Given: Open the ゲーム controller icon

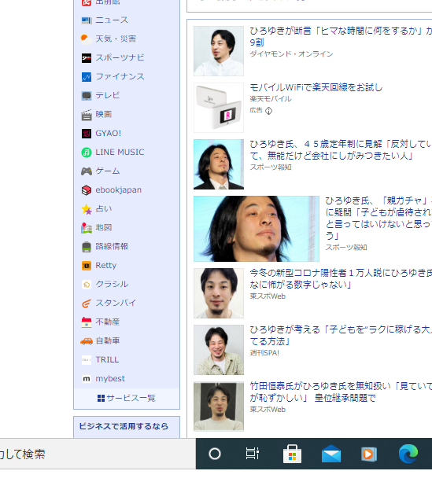Looking at the screenshot, I should (x=87, y=171).
